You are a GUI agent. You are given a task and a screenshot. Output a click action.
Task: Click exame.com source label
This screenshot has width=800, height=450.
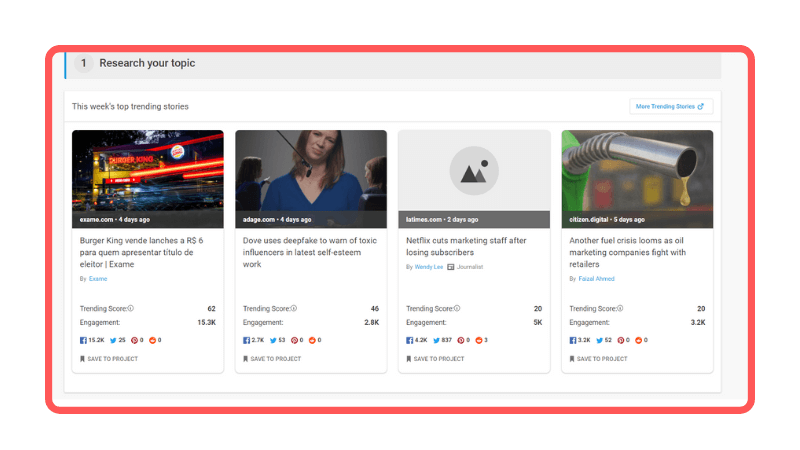point(96,219)
